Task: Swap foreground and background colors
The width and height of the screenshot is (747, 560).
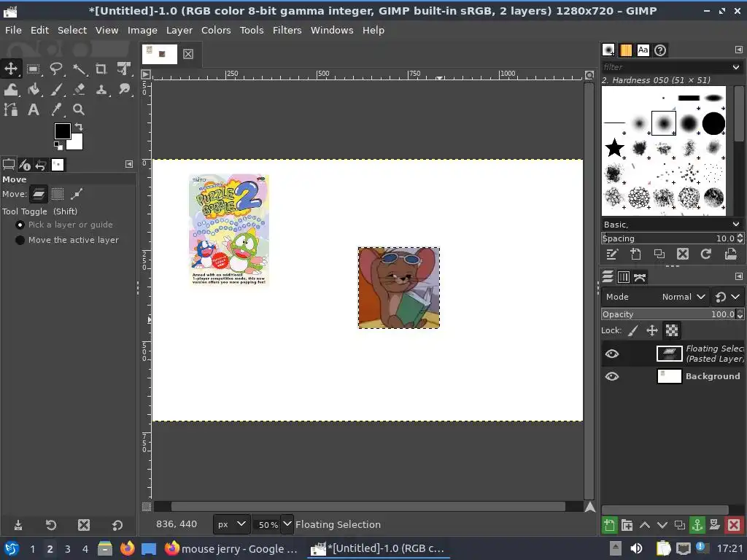Action: (x=79, y=127)
